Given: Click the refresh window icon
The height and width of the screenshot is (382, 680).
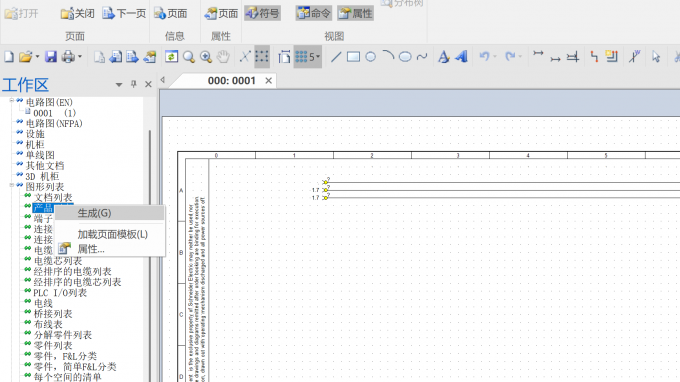Looking at the screenshot, I should [x=171, y=57].
